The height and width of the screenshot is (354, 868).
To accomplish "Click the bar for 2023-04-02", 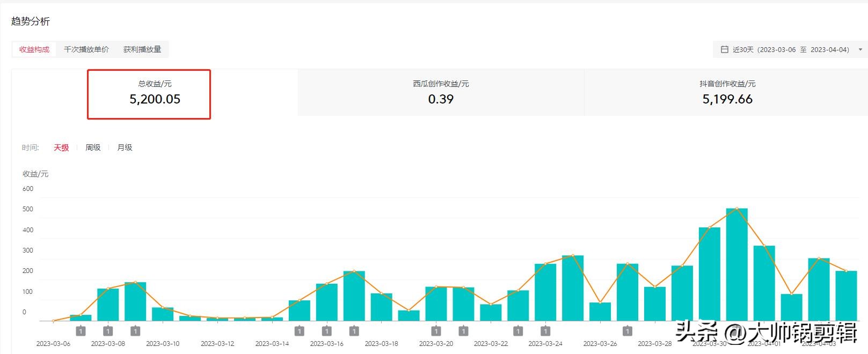I will click(791, 307).
